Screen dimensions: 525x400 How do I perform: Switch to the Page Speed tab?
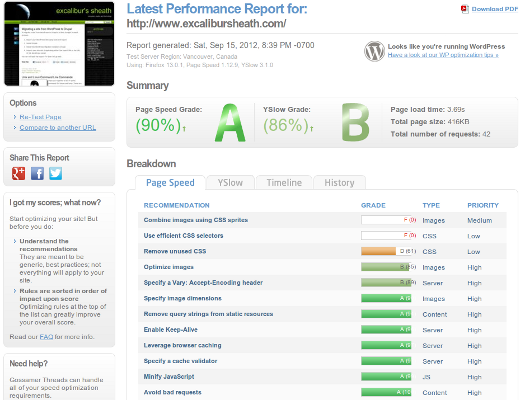tap(170, 183)
